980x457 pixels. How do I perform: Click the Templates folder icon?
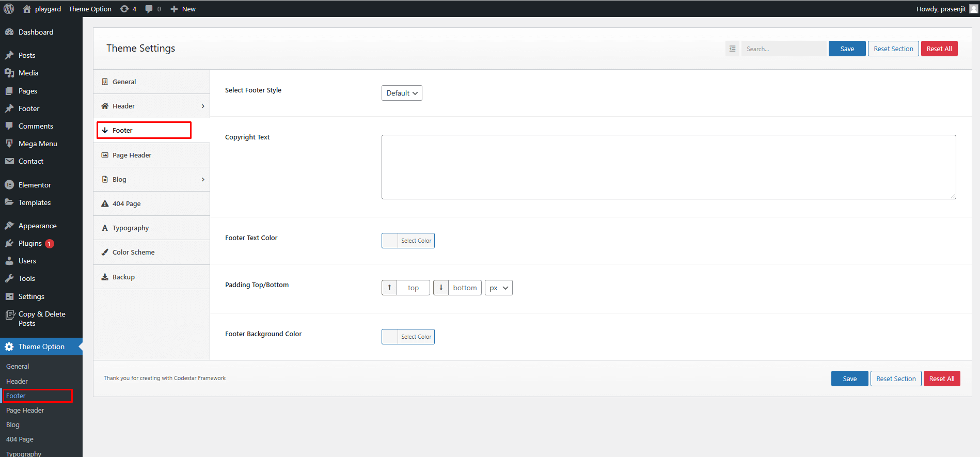point(9,202)
